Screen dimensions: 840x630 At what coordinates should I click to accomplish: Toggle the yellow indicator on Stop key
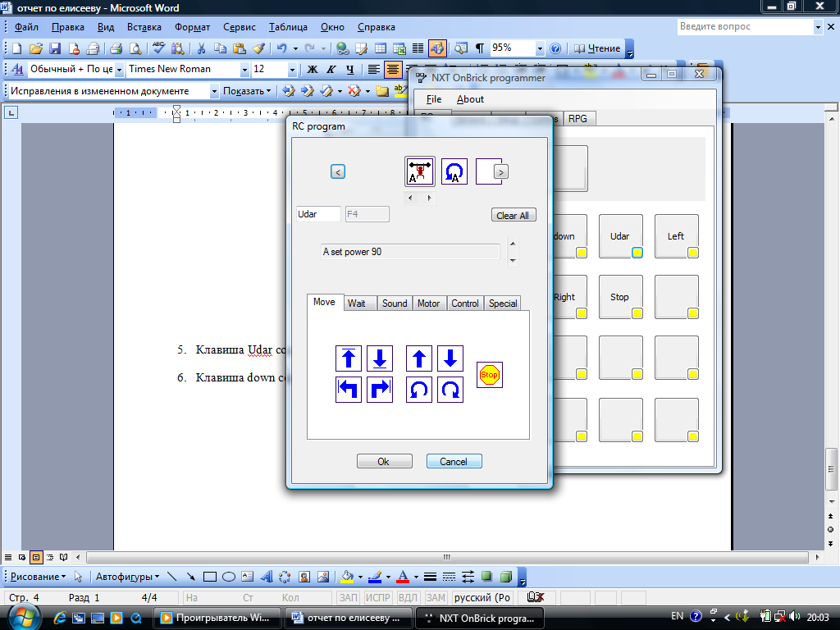(637, 313)
